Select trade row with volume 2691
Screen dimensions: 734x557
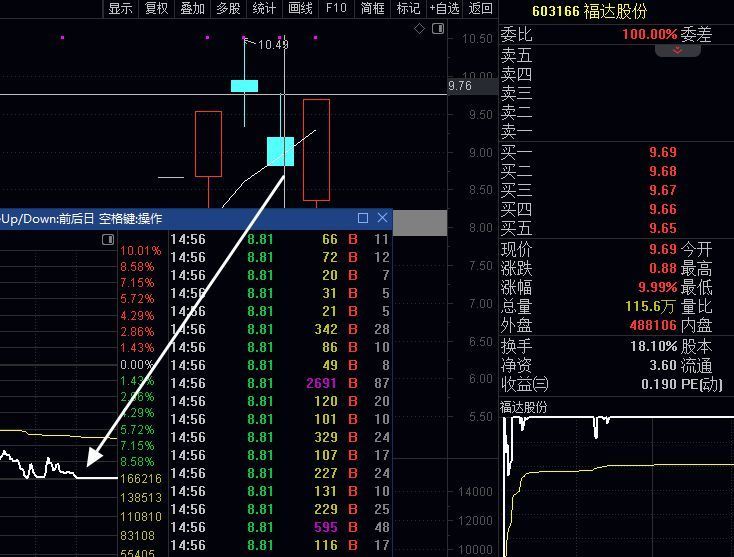coord(279,383)
